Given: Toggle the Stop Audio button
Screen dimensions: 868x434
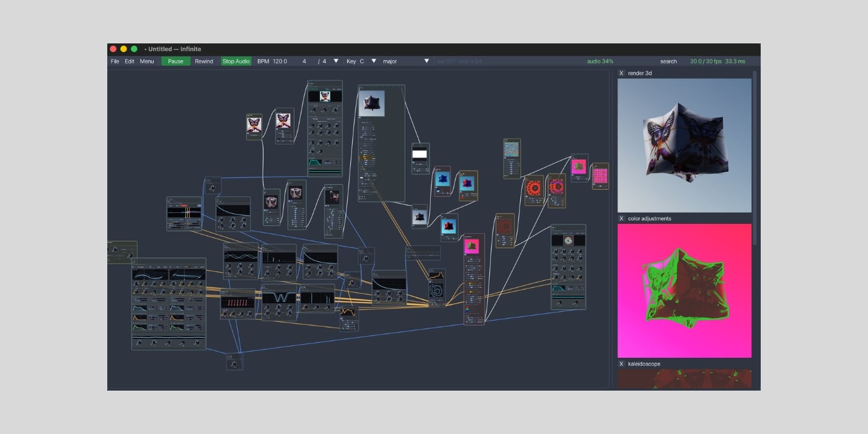Looking at the screenshot, I should (x=236, y=61).
